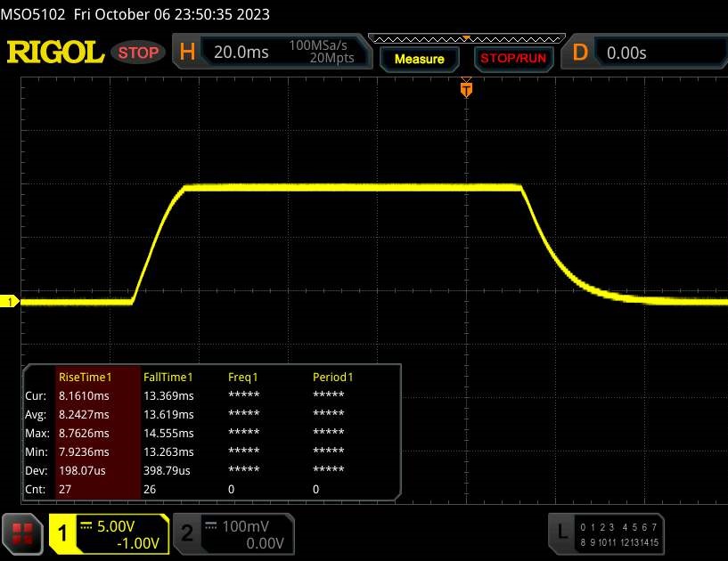Image resolution: width=728 pixels, height=561 pixels.
Task: Click the Max: row label
Action: click(37, 433)
